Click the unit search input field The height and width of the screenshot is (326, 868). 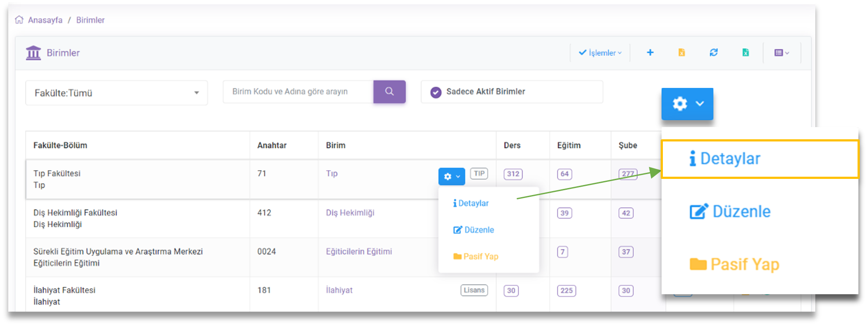pos(298,91)
